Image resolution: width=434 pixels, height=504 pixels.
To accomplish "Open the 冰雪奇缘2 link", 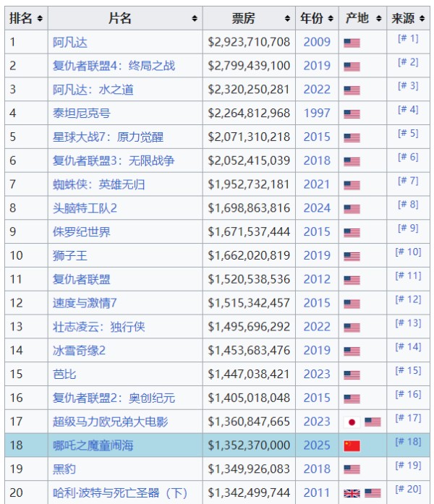I will 79,351.
